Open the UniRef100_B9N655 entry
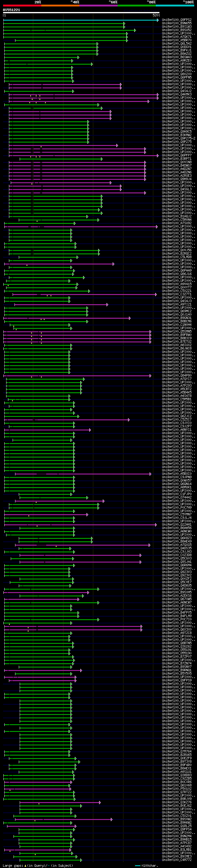The height and width of the screenshot is (868, 197). tap(177, 24)
